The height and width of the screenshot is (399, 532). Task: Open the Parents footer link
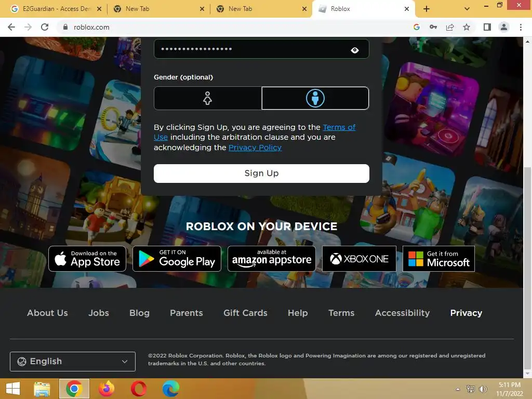tap(187, 313)
